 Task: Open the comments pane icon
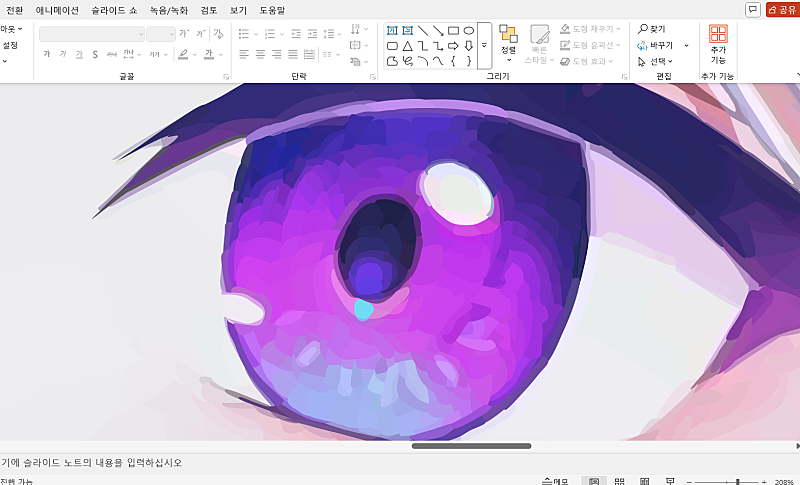coord(752,9)
